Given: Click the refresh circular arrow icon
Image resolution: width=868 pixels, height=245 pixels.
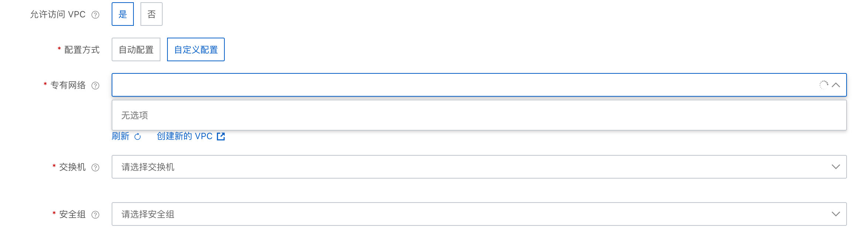Looking at the screenshot, I should tap(138, 137).
